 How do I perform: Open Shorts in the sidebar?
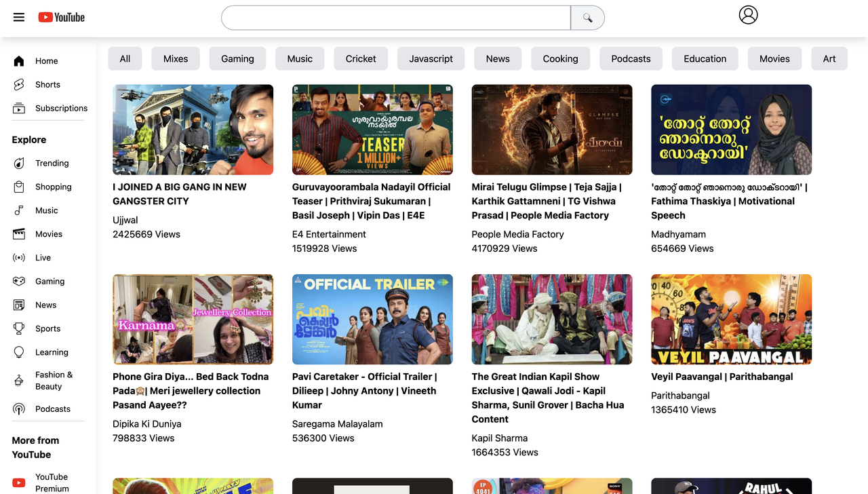pos(47,85)
